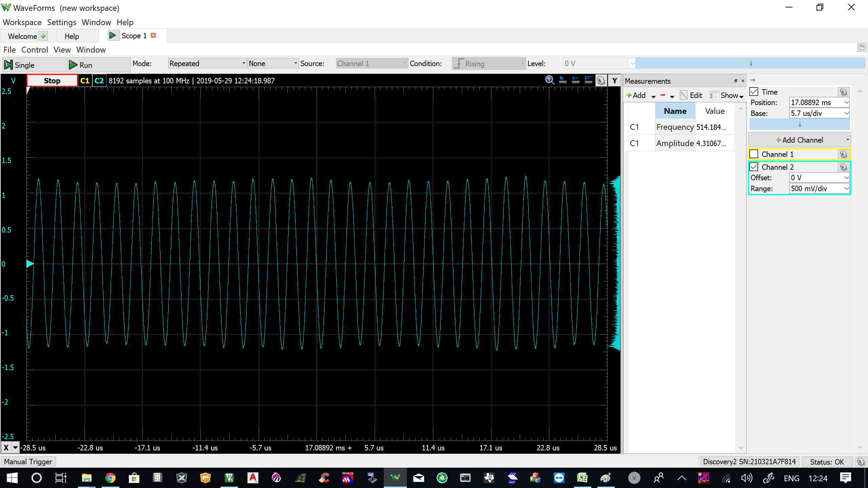Viewport: 868px width, 488px height.
Task: Open the Control menu
Action: pos(35,50)
